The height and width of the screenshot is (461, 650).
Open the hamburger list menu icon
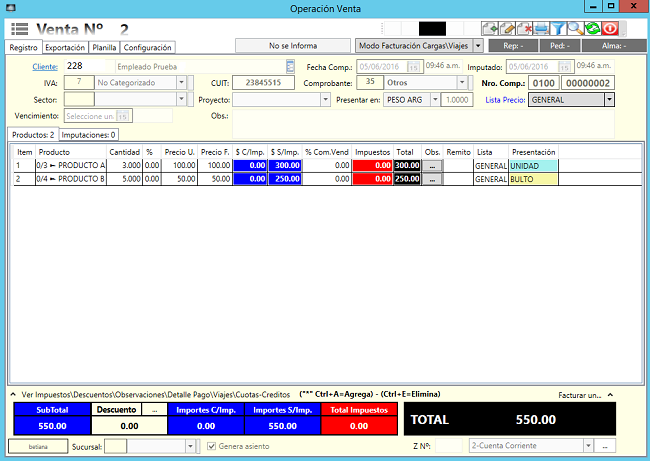(19, 29)
